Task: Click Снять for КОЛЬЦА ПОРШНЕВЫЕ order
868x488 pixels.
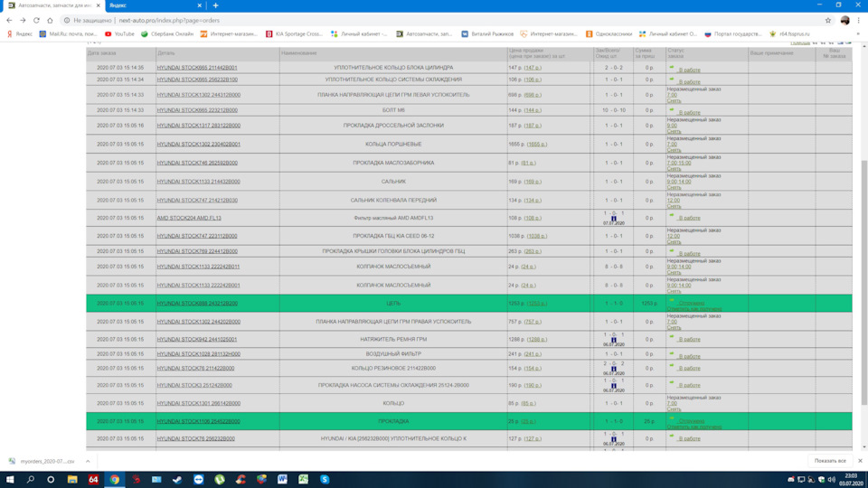Action: click(674, 150)
